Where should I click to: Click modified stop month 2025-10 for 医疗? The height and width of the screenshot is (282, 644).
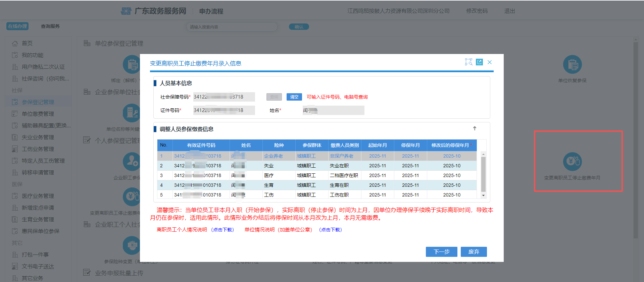pyautogui.click(x=452, y=175)
